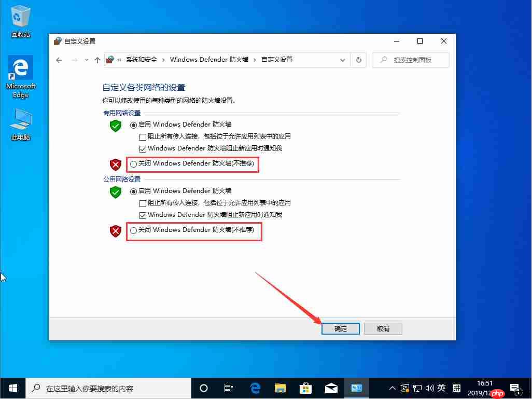Expand the address bar history dropdown
The height and width of the screenshot is (399, 532).
tap(343, 60)
